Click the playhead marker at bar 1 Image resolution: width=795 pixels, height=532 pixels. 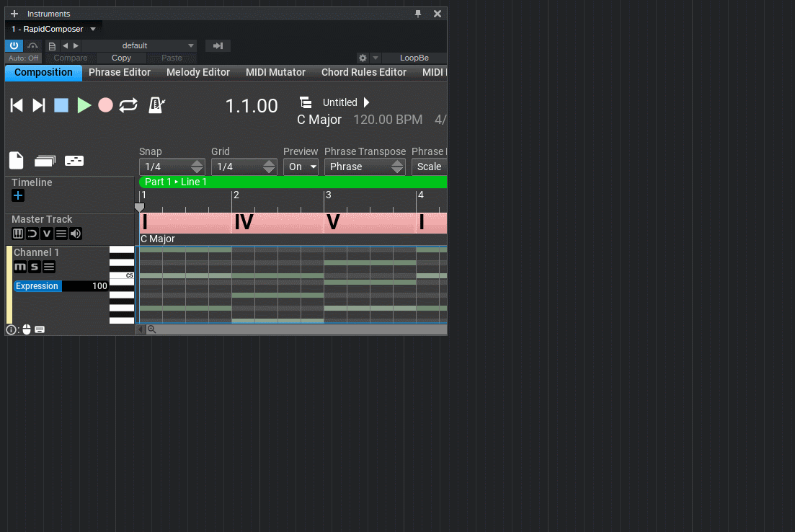coord(139,207)
